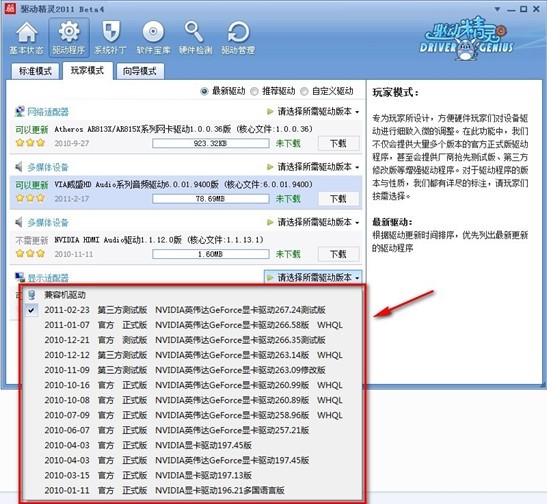Click the 1.60MB download progress bar
Screen dimensions: 547x504
pyautogui.click(x=211, y=254)
